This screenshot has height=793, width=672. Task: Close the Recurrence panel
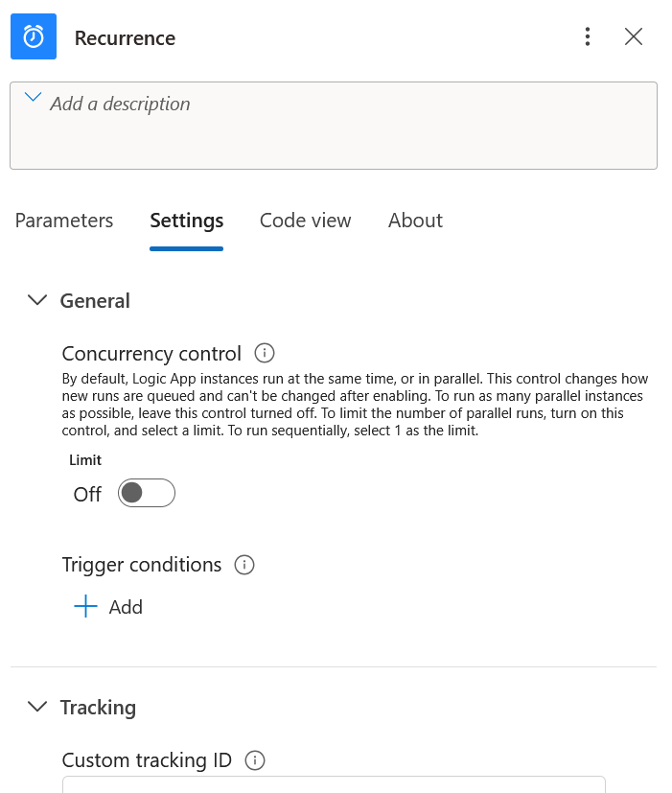[x=633, y=36]
